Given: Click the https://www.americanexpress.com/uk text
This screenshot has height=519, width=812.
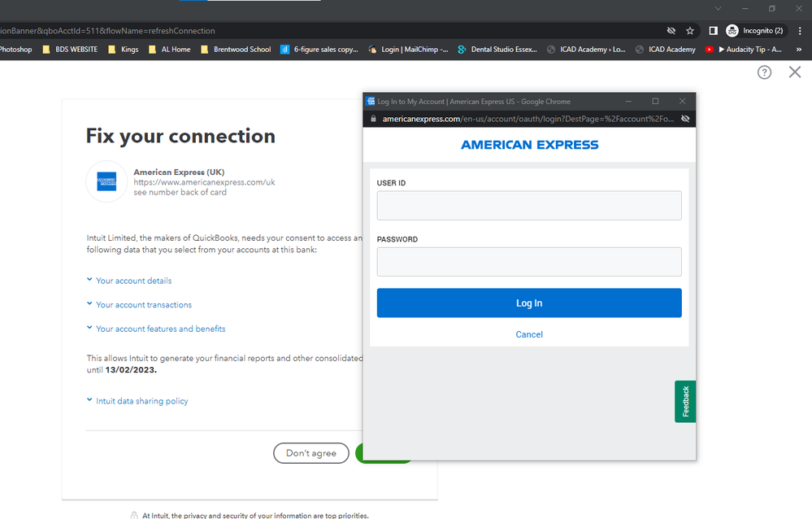Looking at the screenshot, I should pyautogui.click(x=204, y=182).
